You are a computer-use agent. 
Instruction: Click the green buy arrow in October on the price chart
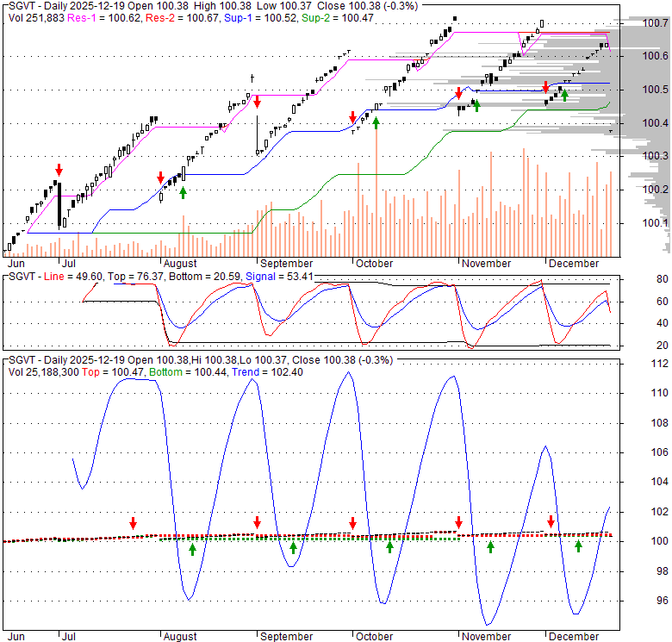(376, 122)
